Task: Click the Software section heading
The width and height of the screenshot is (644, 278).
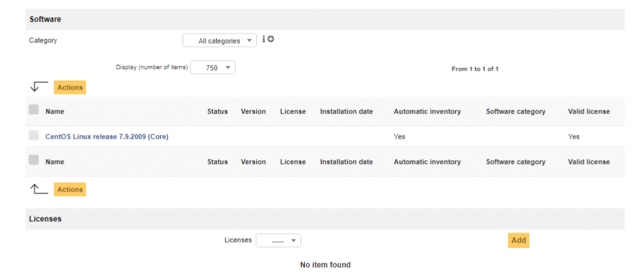Action: coord(45,20)
